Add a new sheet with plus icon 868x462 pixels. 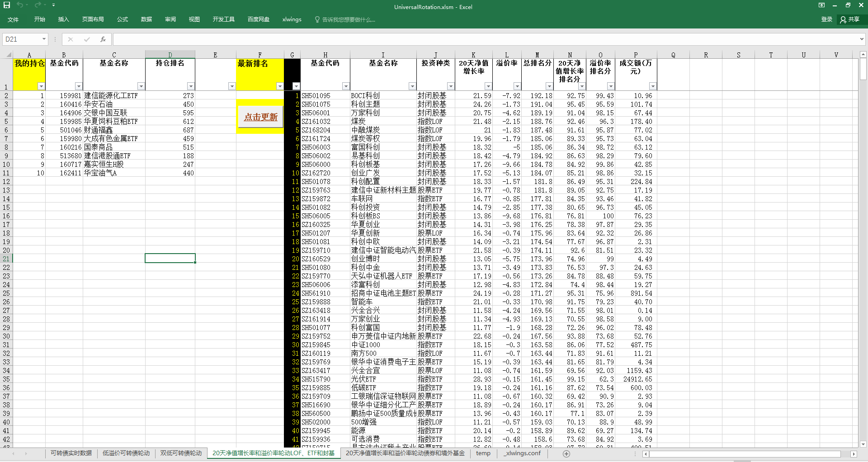pyautogui.click(x=566, y=453)
